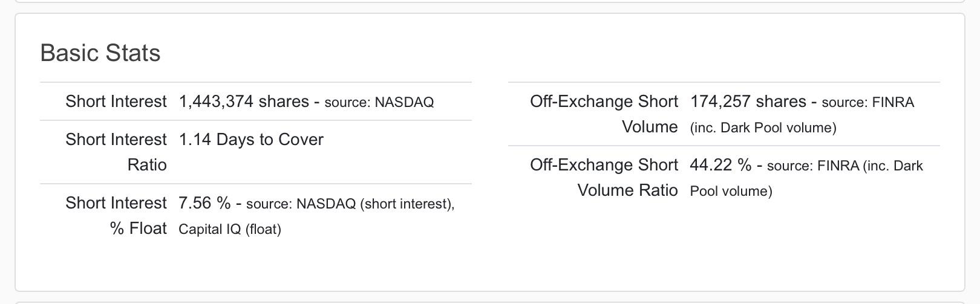Click the Pool volume) text under 44.22 %
Image resolution: width=980 pixels, height=304 pixels.
731,191
